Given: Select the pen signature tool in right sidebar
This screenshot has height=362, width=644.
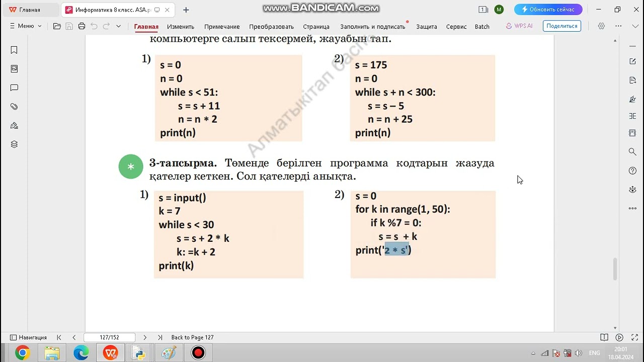Looking at the screenshot, I should [x=632, y=100].
